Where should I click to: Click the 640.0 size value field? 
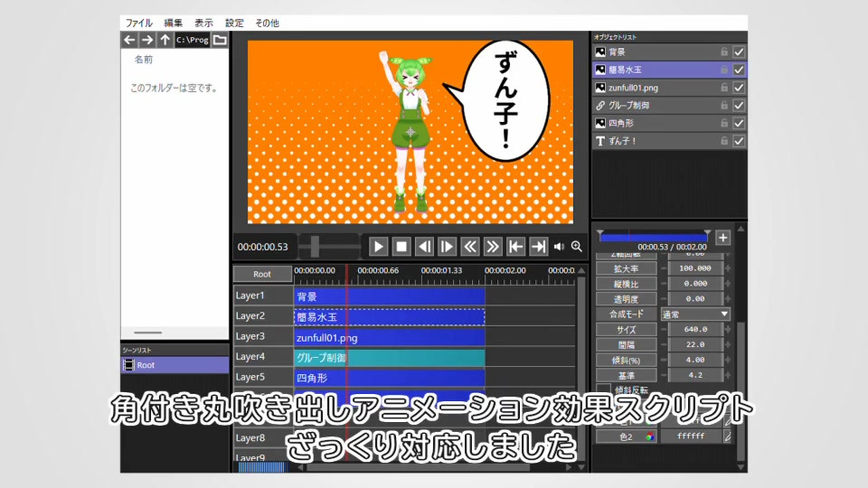tap(695, 329)
